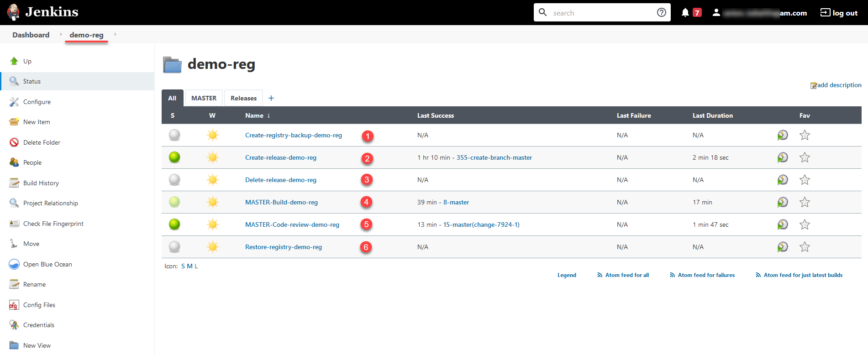
Task: Sort by Last Success column header
Action: [x=436, y=115]
